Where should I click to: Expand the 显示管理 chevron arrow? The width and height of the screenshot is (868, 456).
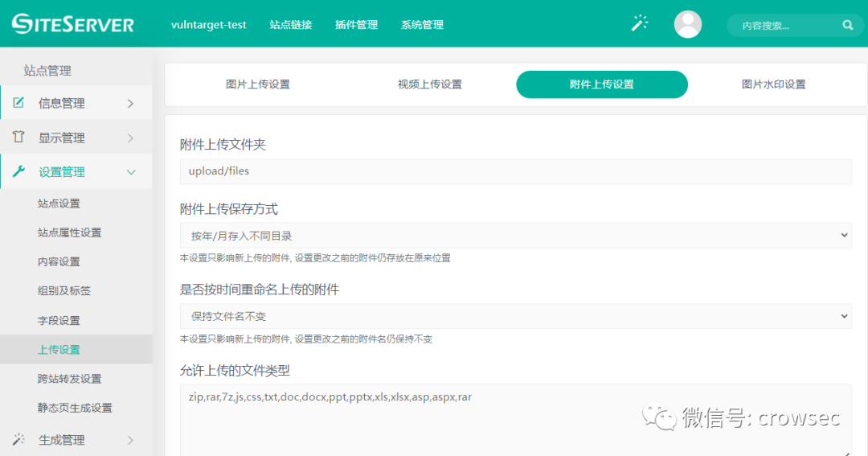[x=131, y=138]
